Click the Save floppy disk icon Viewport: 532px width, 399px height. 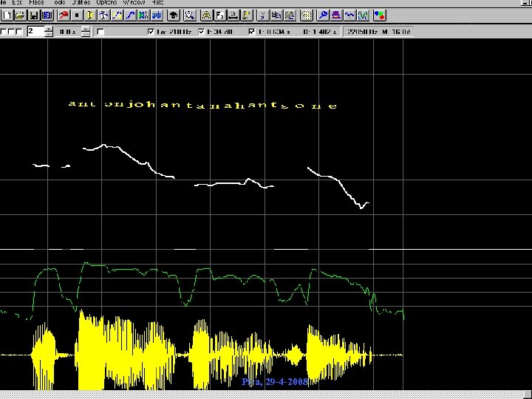(33, 16)
